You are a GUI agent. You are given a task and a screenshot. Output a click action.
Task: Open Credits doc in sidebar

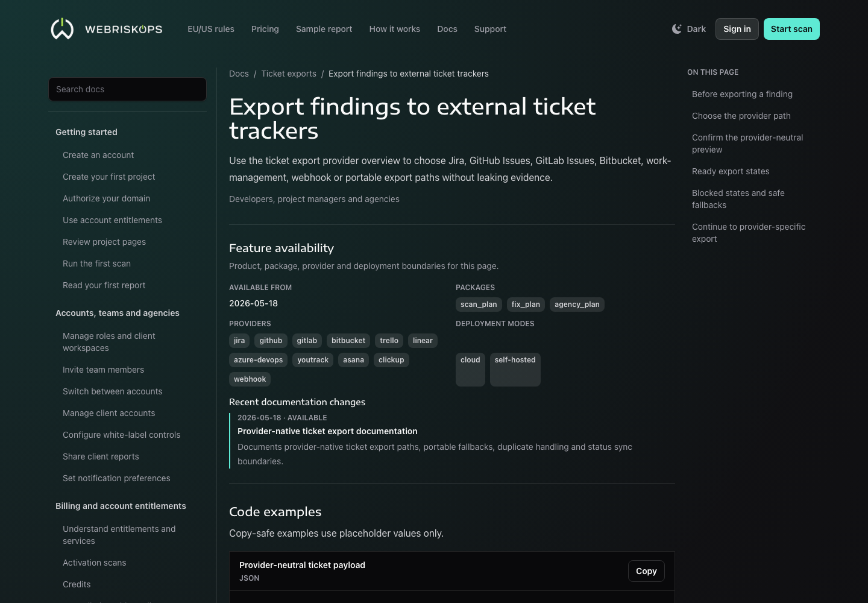(x=77, y=584)
